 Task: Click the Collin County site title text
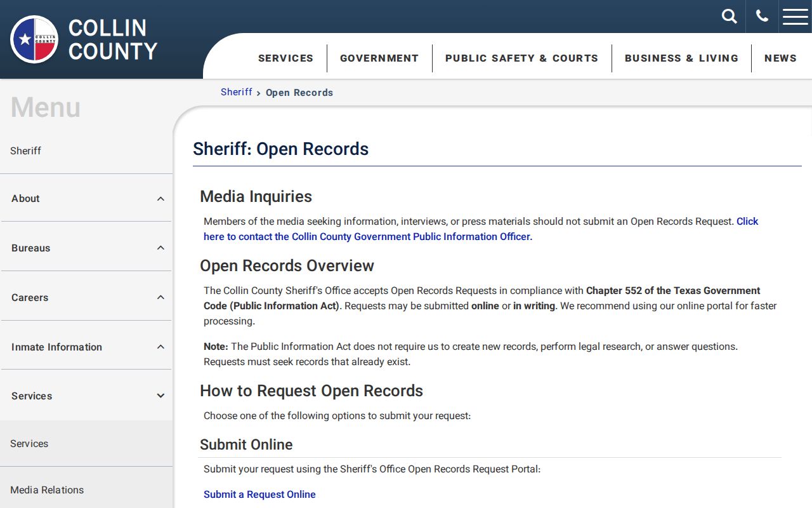pyautogui.click(x=113, y=39)
